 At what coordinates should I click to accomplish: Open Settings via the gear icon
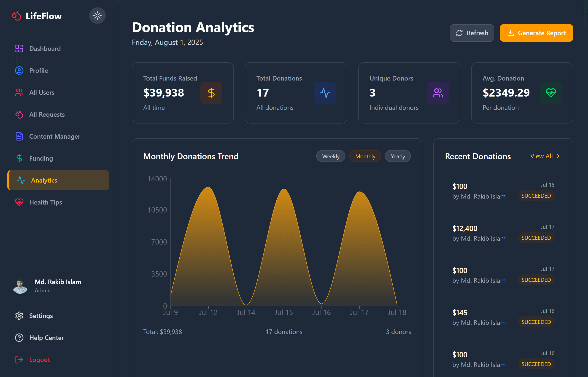click(x=19, y=316)
